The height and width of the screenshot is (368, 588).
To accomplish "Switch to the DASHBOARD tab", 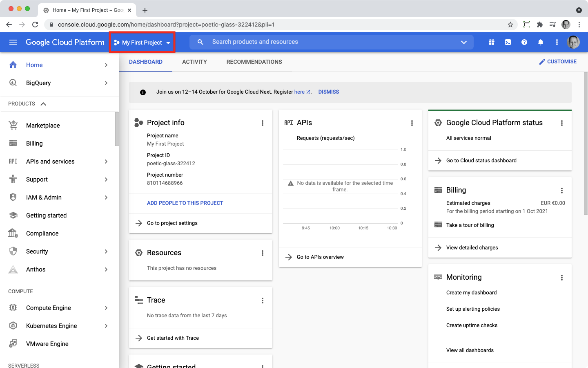I will pos(146,62).
